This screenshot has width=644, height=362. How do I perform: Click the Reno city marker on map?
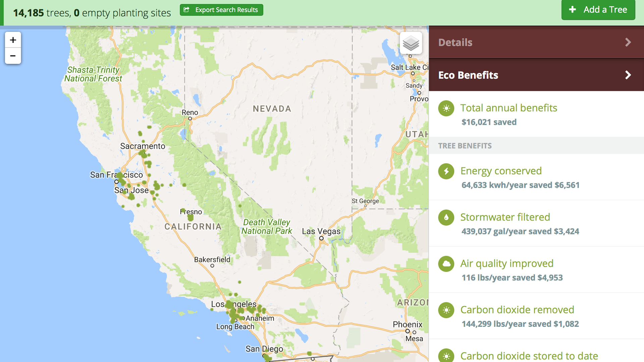[x=190, y=118]
